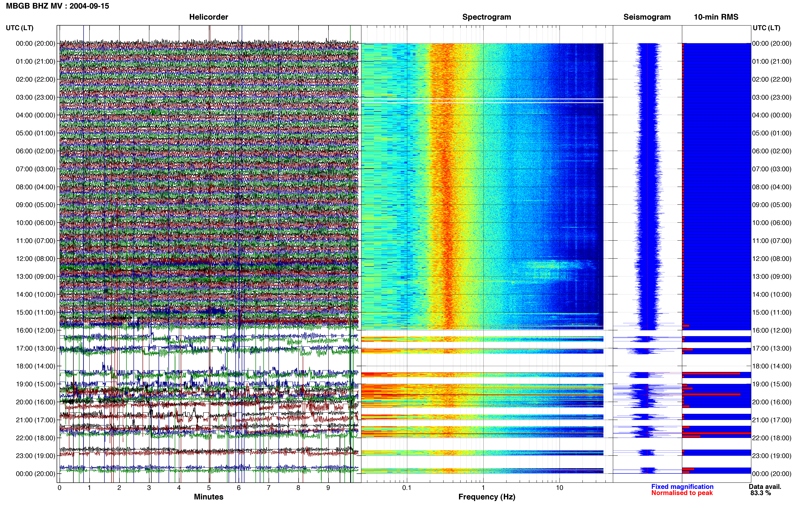Click the frequency tick label 0.1
Image resolution: width=812 pixels, height=508 pixels.
pos(407,488)
